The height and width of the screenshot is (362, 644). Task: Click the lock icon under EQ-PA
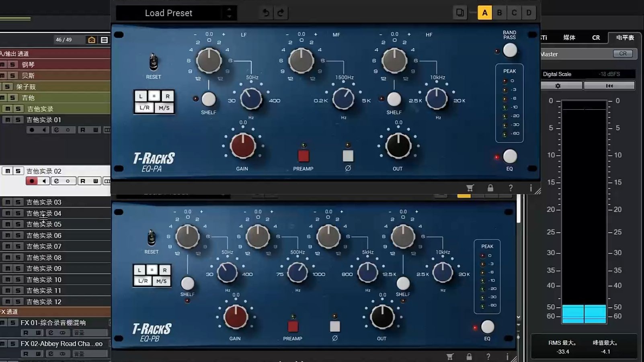pos(490,188)
